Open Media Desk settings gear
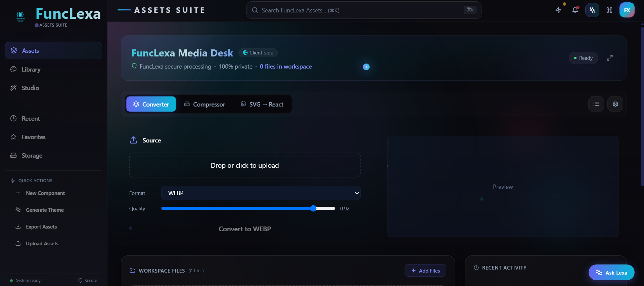The image size is (644, 286). pyautogui.click(x=615, y=104)
